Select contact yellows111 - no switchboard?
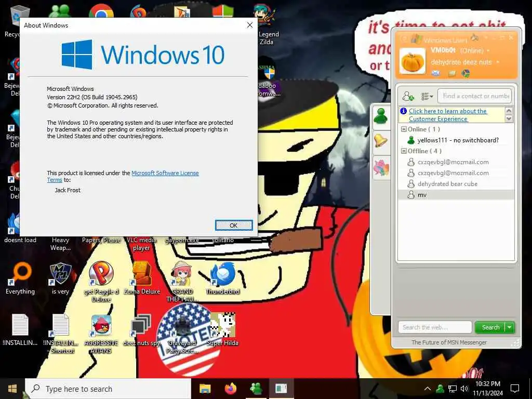The height and width of the screenshot is (399, 532). click(x=456, y=140)
